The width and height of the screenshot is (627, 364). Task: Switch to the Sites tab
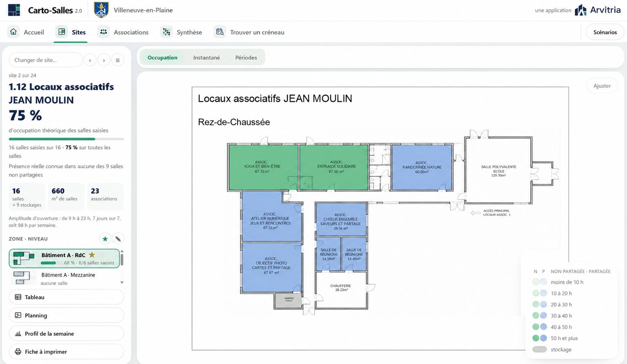pos(71,32)
